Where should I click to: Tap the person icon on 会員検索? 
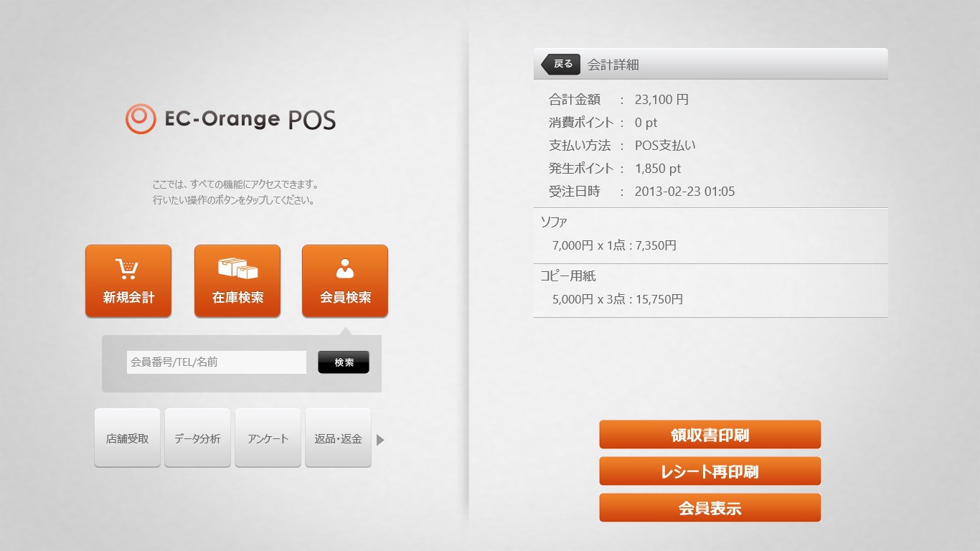click(x=344, y=269)
